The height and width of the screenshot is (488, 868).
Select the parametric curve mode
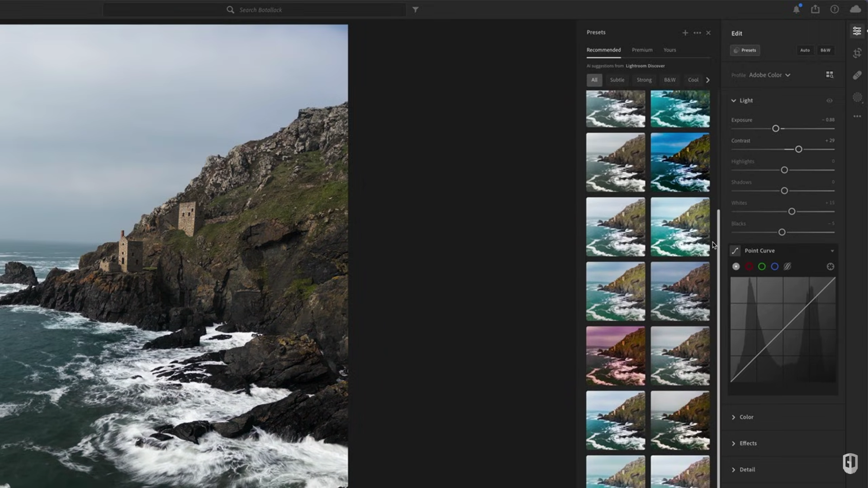click(x=787, y=266)
